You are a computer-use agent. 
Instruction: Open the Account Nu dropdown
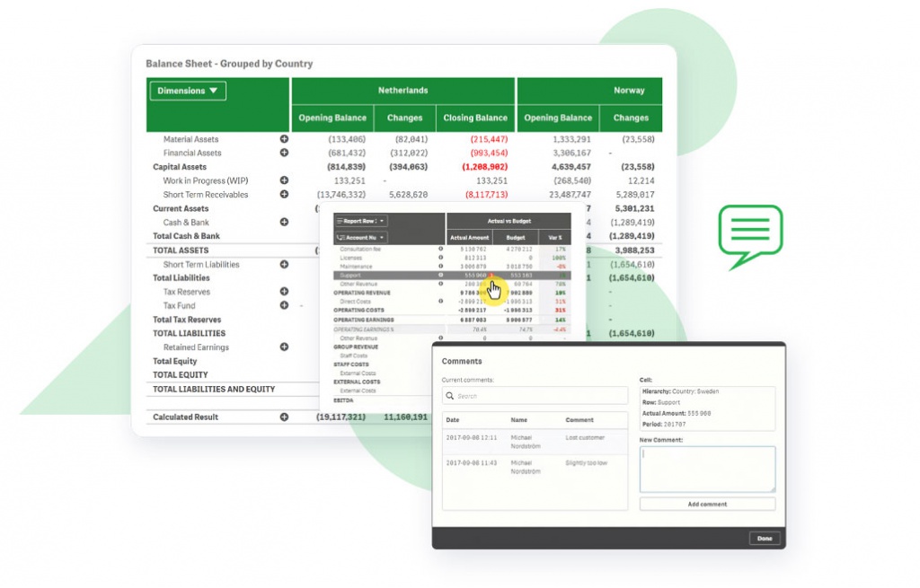pos(360,237)
